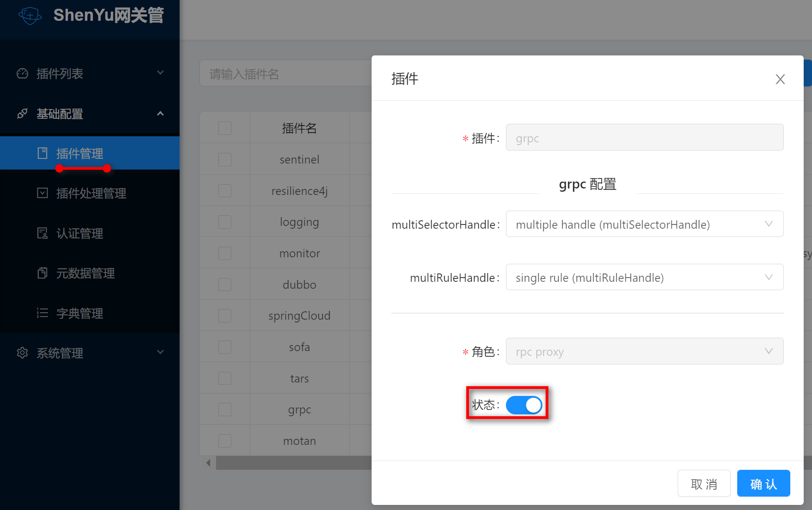The height and width of the screenshot is (510, 812).
Task: Toggle the 状态 switch off
Action: 524,405
